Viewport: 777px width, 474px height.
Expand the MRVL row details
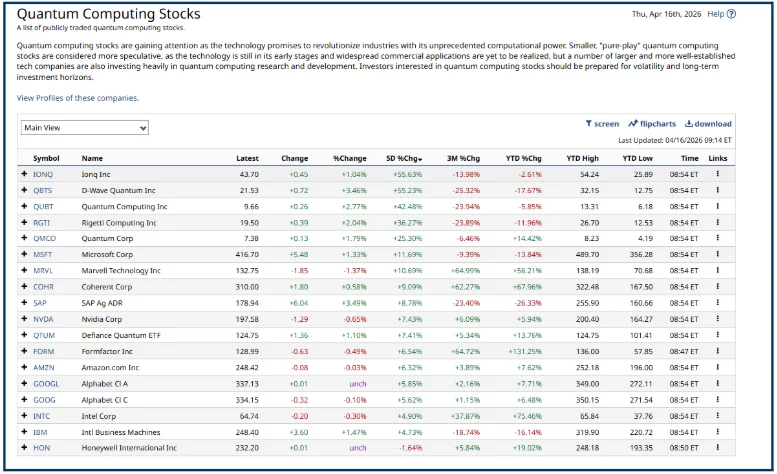pos(24,270)
